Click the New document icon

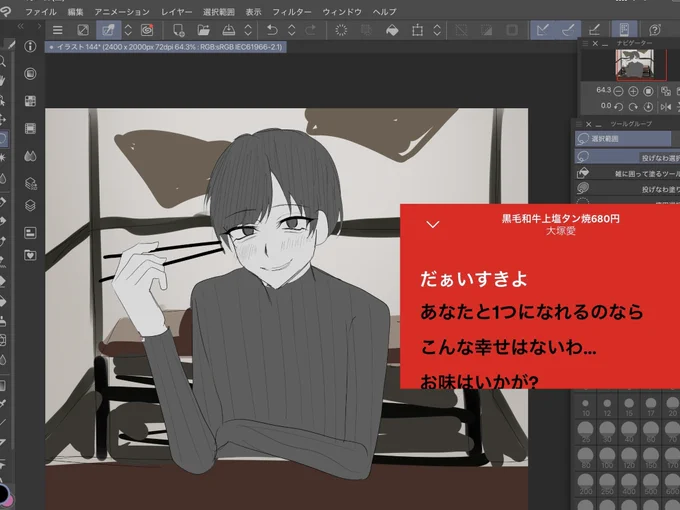178,30
